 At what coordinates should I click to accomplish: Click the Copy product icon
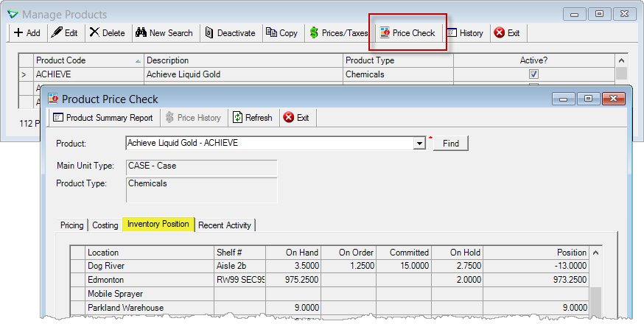(271, 32)
